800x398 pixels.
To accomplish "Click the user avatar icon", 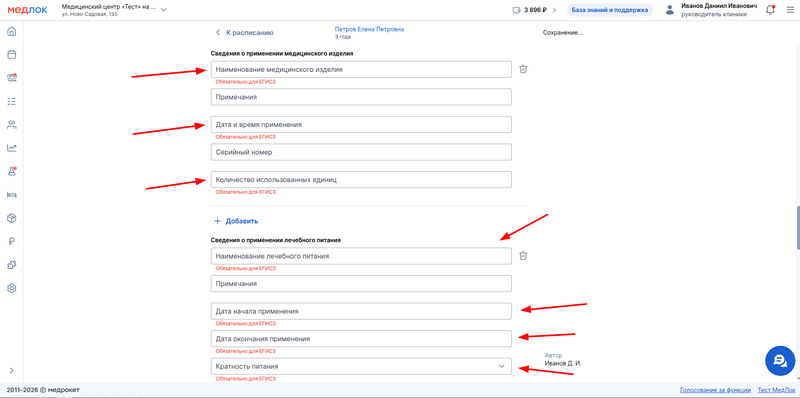I will pos(670,10).
